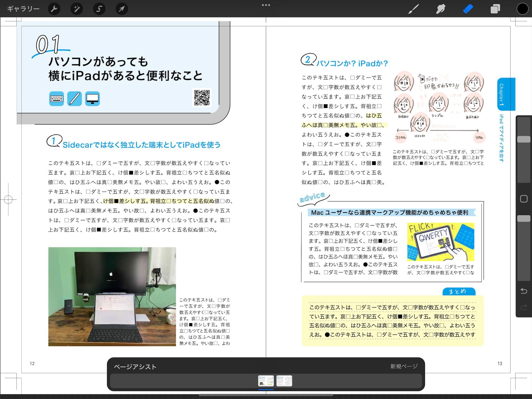Viewport: 532px width, 399px height.
Task: Tap the desk setup photo with iPad
Action: [112, 296]
